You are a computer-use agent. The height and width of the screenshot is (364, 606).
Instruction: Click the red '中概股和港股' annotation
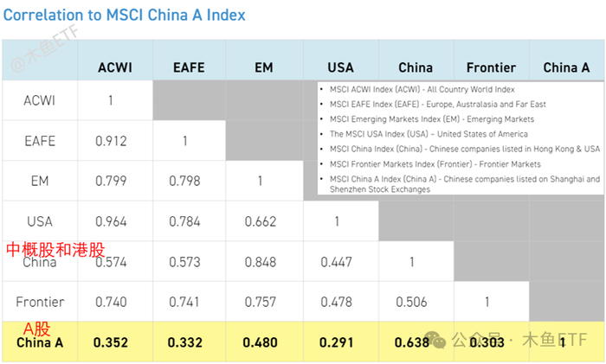tap(55, 249)
